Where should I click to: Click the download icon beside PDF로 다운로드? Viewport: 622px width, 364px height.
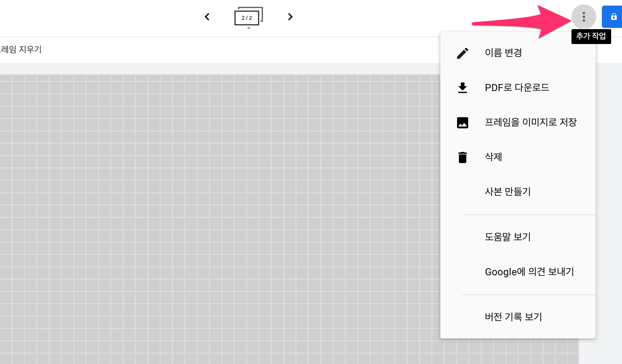point(462,88)
